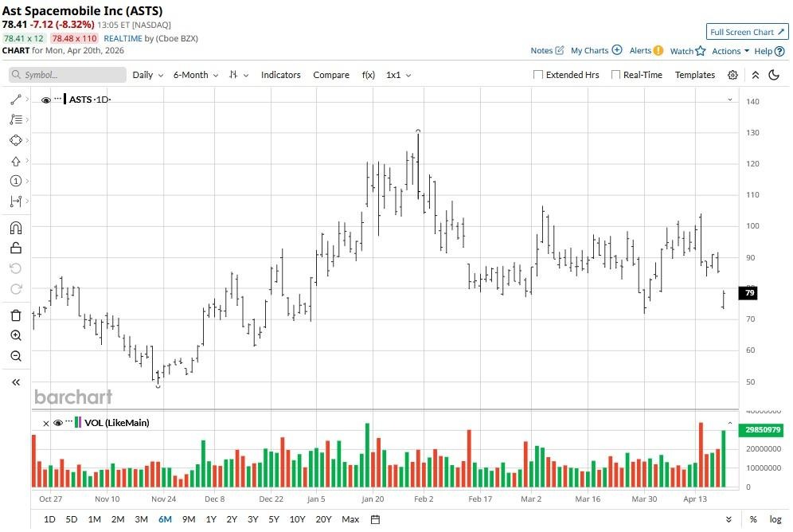Add to Watch star icon

click(x=701, y=50)
